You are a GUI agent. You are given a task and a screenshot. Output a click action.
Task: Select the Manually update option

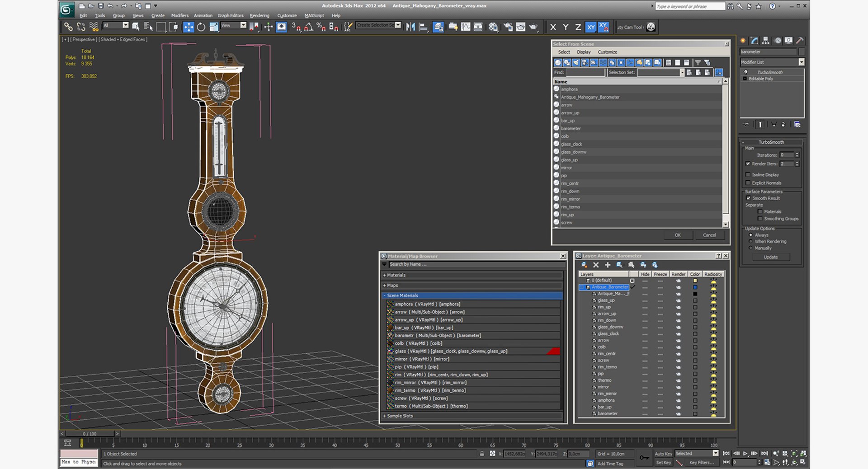click(751, 248)
